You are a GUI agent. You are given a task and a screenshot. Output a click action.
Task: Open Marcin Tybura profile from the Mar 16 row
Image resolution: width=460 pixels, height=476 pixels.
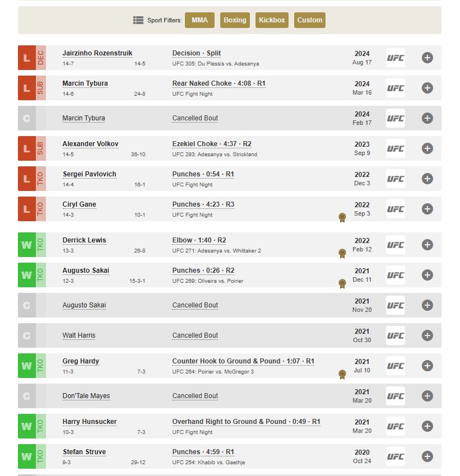coord(85,83)
